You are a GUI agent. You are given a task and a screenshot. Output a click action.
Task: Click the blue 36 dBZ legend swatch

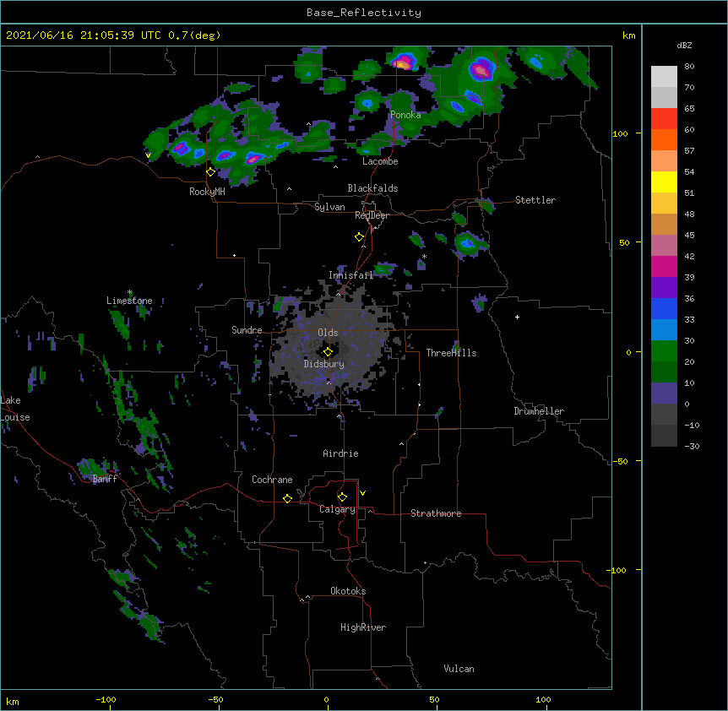664,308
